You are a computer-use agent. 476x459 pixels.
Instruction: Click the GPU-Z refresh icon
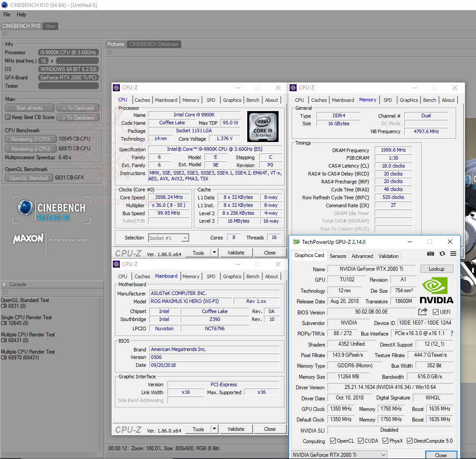(x=442, y=254)
